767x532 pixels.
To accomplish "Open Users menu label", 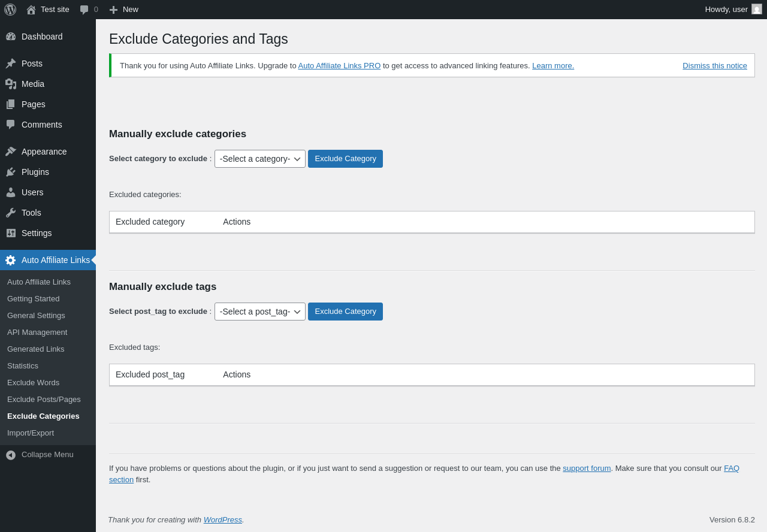I will pos(32,192).
